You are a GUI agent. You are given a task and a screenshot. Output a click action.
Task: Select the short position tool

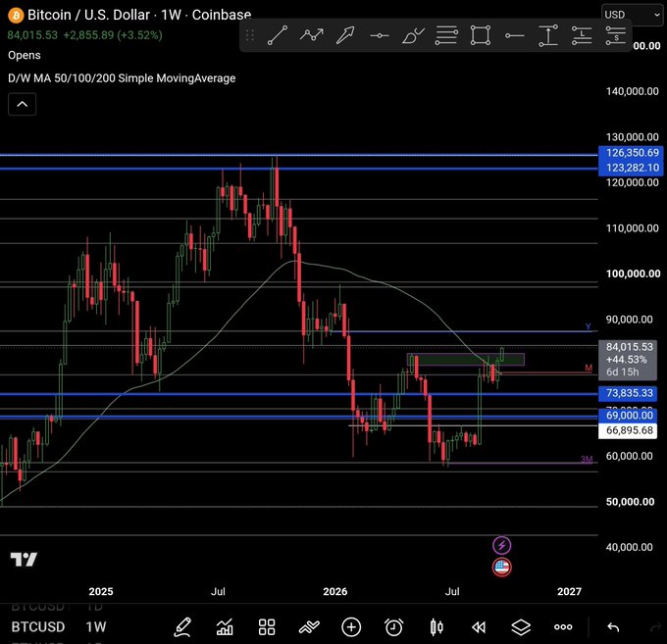[x=616, y=35]
